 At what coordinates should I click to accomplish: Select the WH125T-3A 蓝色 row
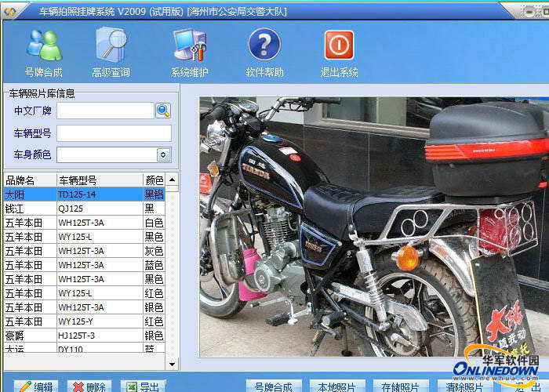click(x=85, y=265)
